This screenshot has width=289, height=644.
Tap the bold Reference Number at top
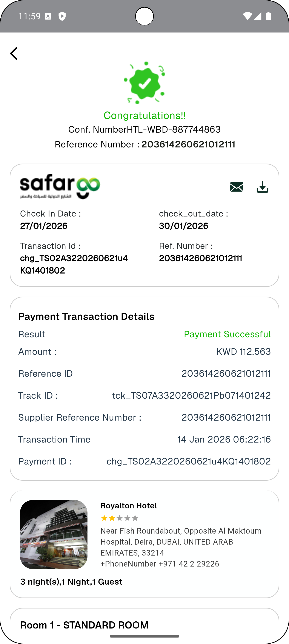click(188, 144)
